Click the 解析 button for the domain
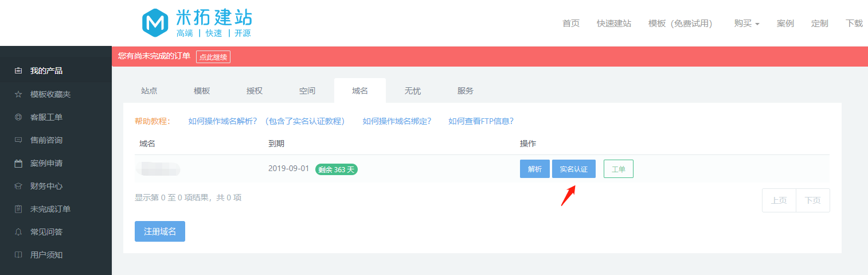The height and width of the screenshot is (275, 868). pos(535,169)
